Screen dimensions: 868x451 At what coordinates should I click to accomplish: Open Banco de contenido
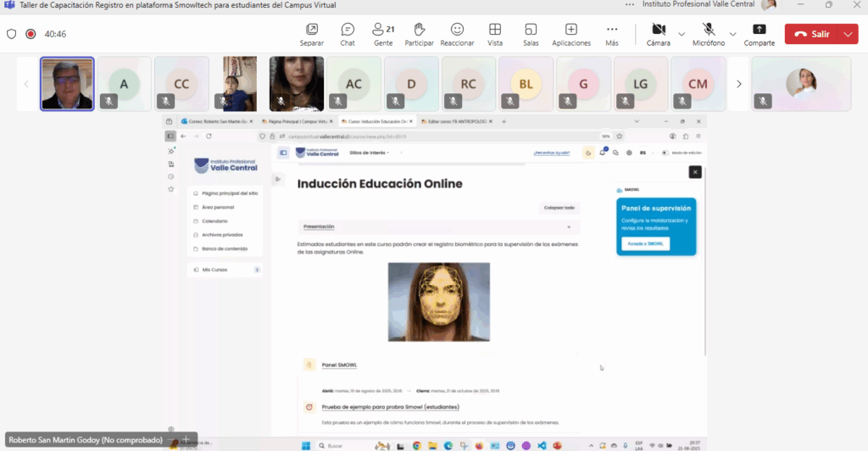pos(225,248)
